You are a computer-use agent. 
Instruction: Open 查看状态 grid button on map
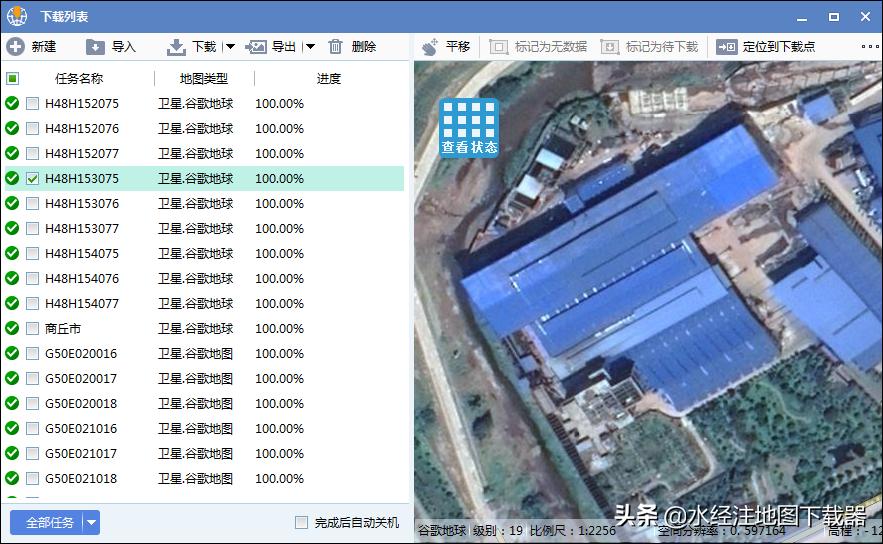469,128
